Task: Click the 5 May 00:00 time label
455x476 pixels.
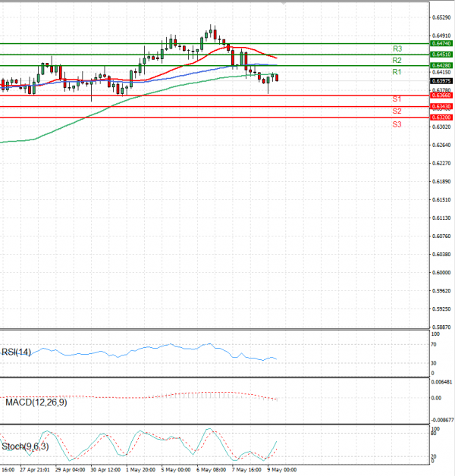Action: coord(177,470)
